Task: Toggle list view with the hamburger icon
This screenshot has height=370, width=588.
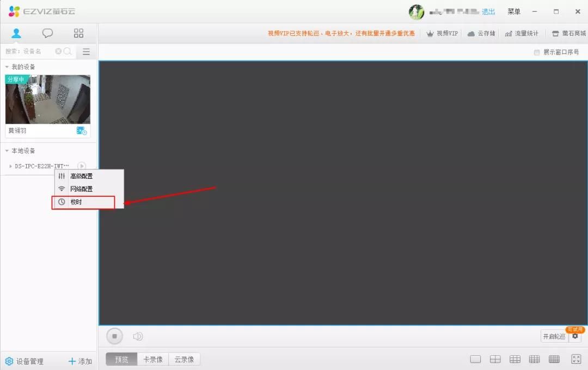Action: coord(86,51)
